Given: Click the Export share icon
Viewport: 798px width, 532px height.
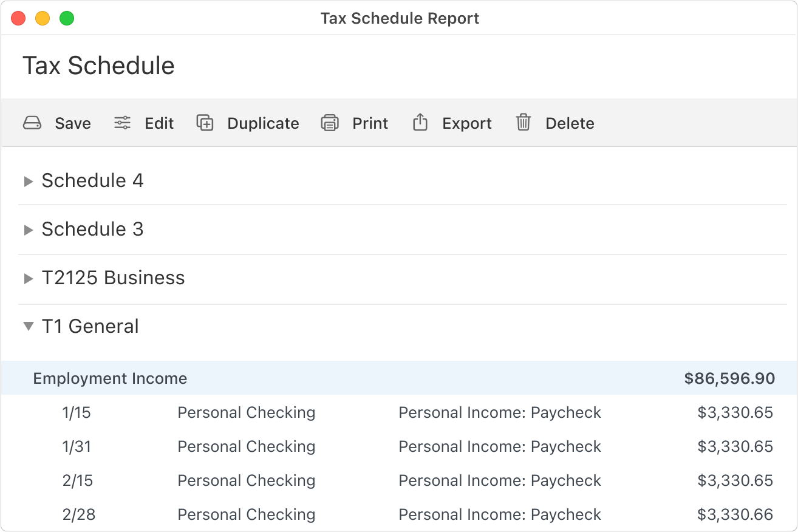Looking at the screenshot, I should (420, 123).
